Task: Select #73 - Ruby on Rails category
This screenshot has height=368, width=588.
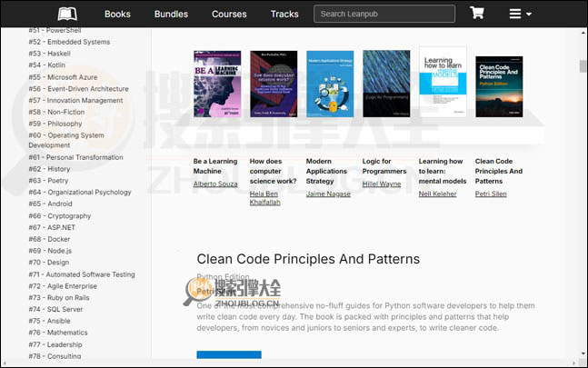Action: click(x=59, y=297)
